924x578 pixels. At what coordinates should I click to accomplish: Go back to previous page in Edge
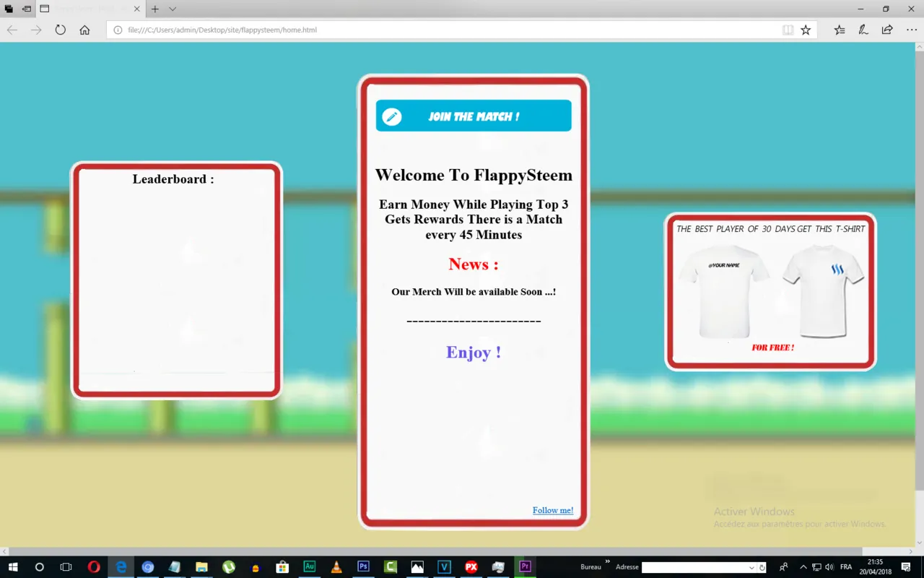pyautogui.click(x=12, y=30)
